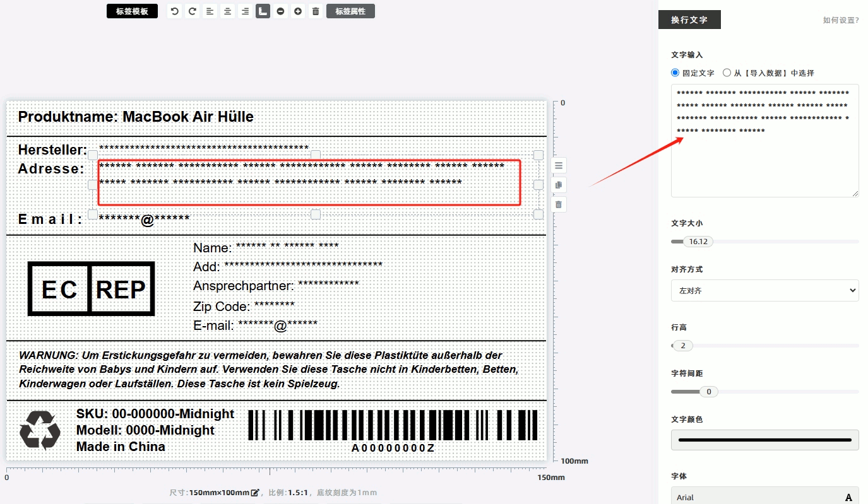The width and height of the screenshot is (868, 504).
Task: Select the Produktname MacBook Air Hülle text
Action: pyautogui.click(x=136, y=117)
